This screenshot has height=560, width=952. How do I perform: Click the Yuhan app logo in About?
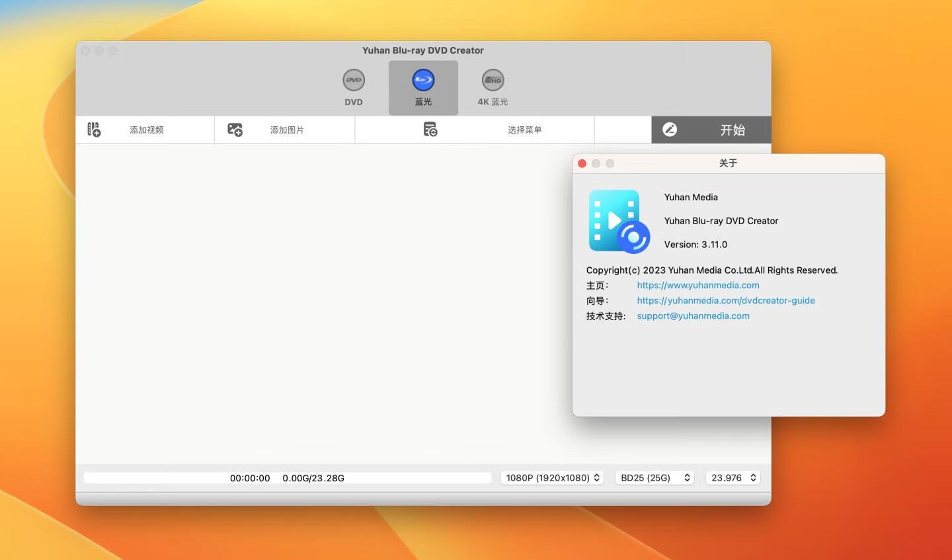click(x=619, y=221)
